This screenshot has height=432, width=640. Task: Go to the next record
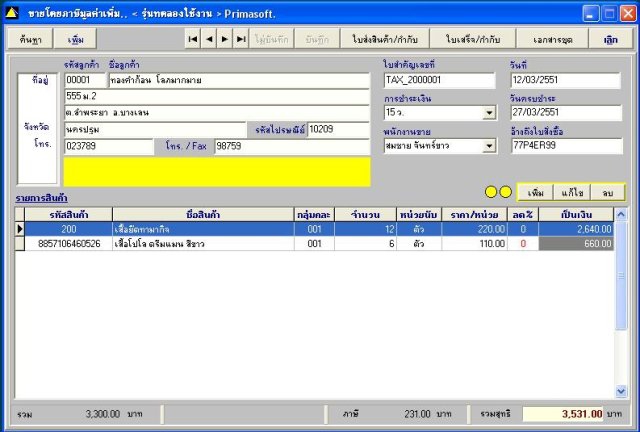pos(225,39)
